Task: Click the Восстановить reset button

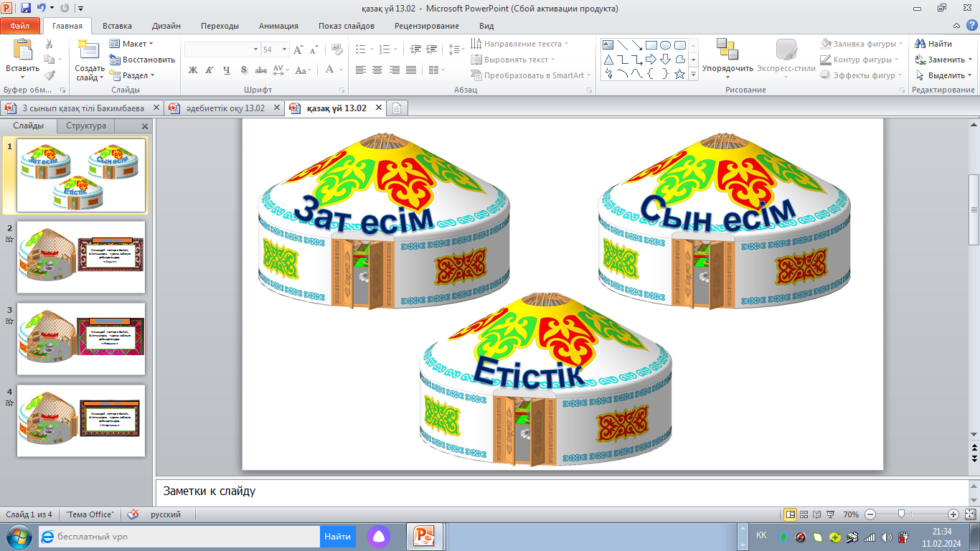Action: point(142,60)
